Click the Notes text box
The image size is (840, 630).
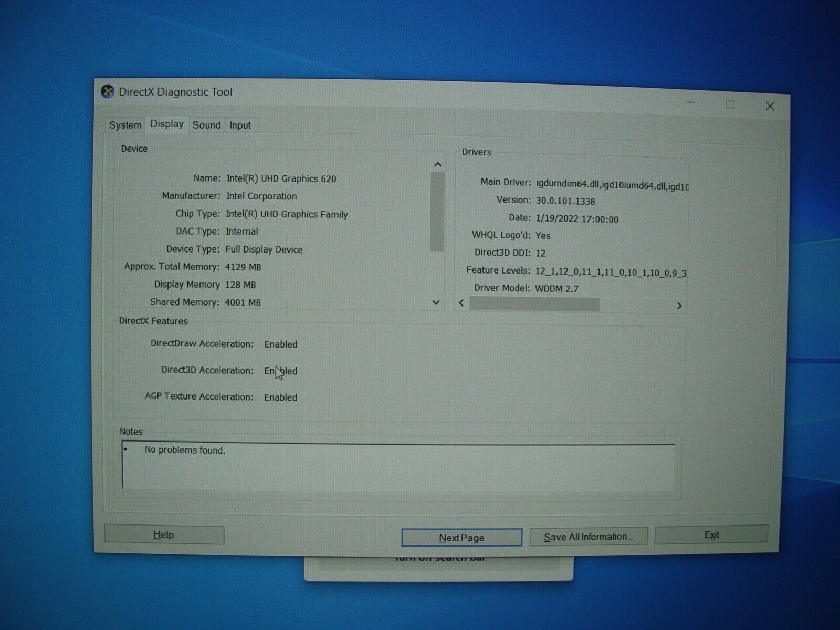(x=398, y=466)
